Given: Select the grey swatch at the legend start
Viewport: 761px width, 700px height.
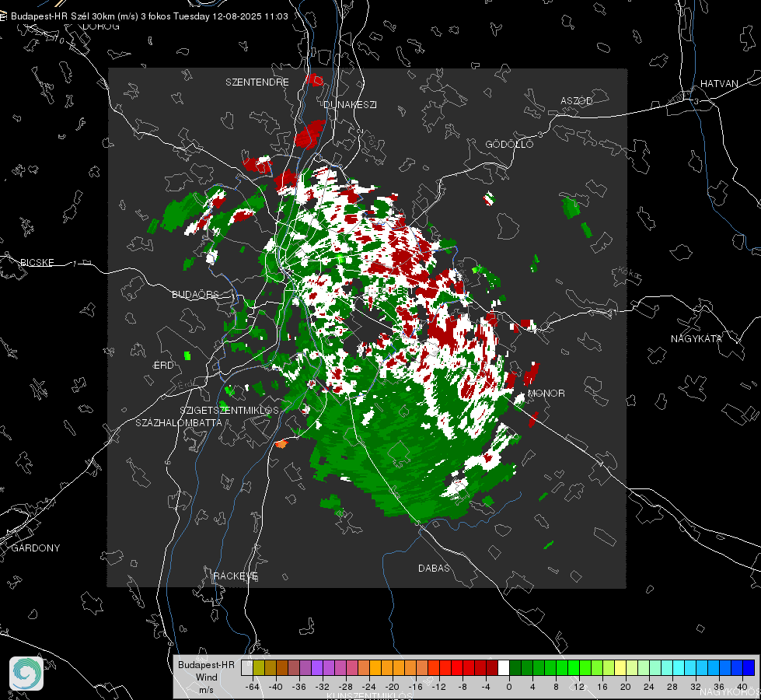Looking at the screenshot, I should point(246,667).
